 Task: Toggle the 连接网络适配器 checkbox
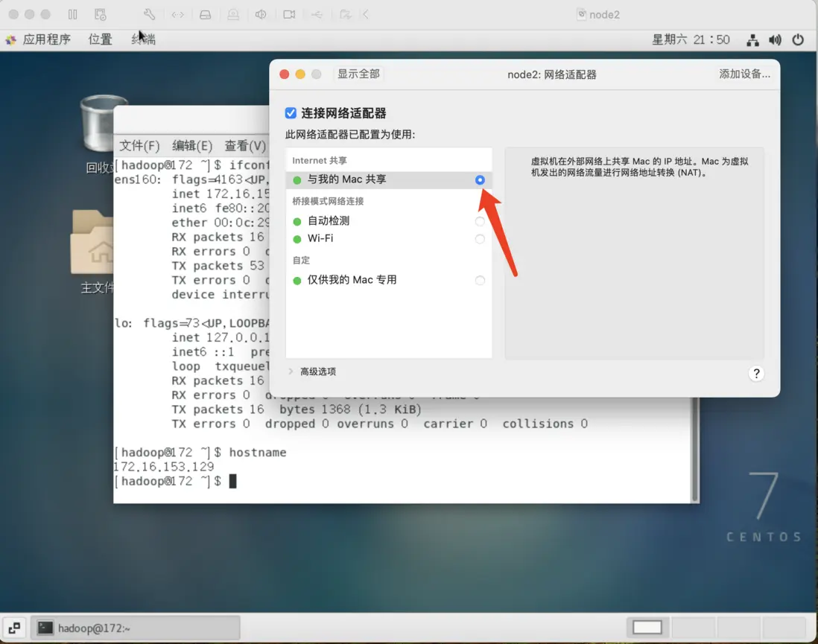click(x=291, y=113)
